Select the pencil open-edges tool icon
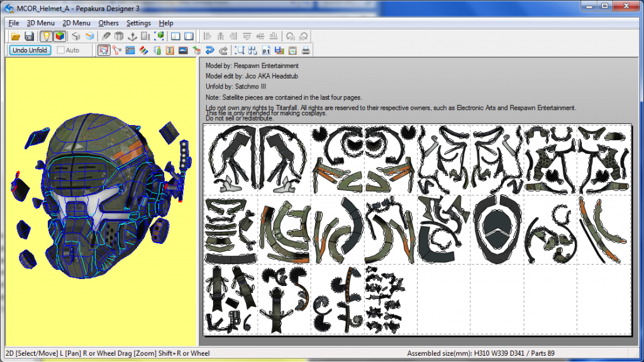The image size is (644, 362). pyautogui.click(x=106, y=36)
